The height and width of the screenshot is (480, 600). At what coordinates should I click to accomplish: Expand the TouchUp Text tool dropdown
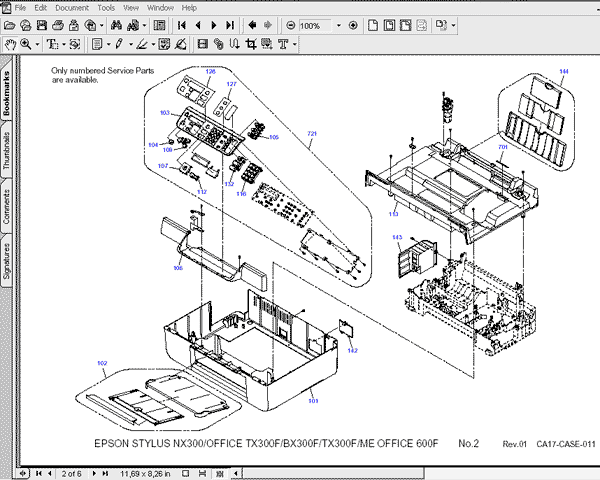pos(294,45)
